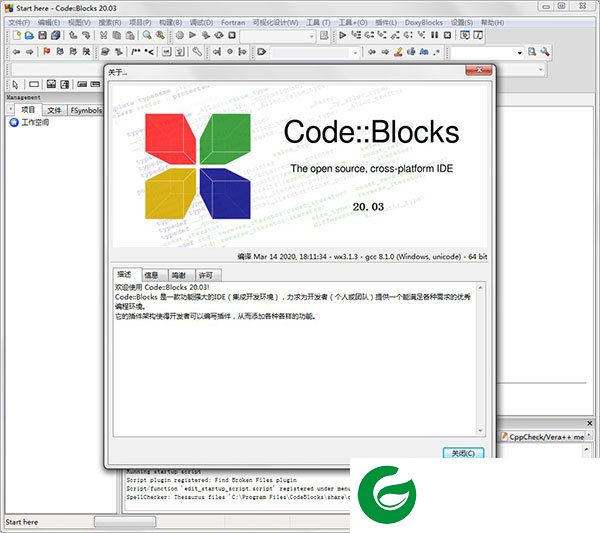Toggle the Use regex icon
This screenshot has width=600, height=533.
click(x=437, y=52)
